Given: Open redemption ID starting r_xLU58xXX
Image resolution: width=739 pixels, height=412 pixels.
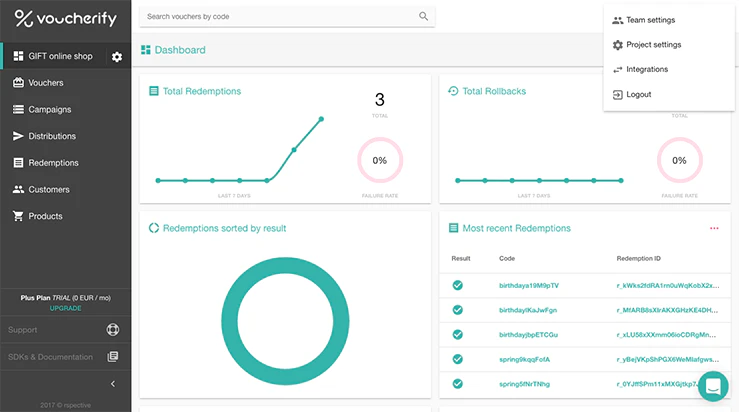Looking at the screenshot, I should click(666, 335).
